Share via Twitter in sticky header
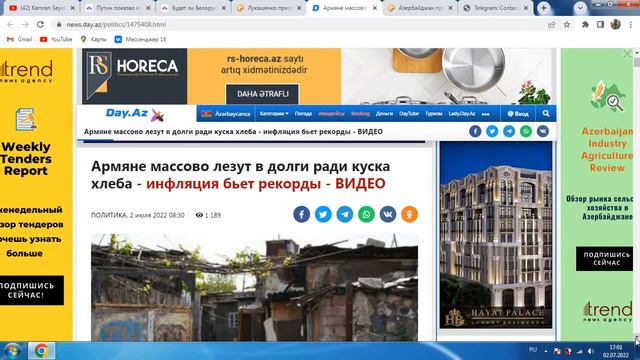The width and height of the screenshot is (640, 360). 492,131
